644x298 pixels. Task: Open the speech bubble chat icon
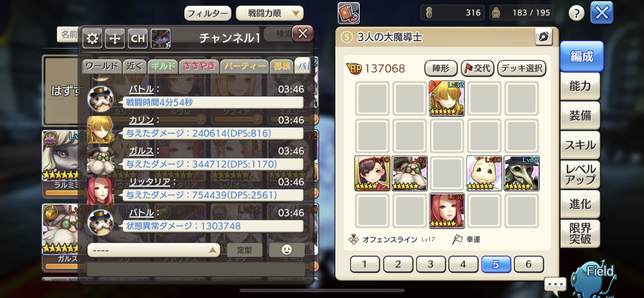coord(555,285)
